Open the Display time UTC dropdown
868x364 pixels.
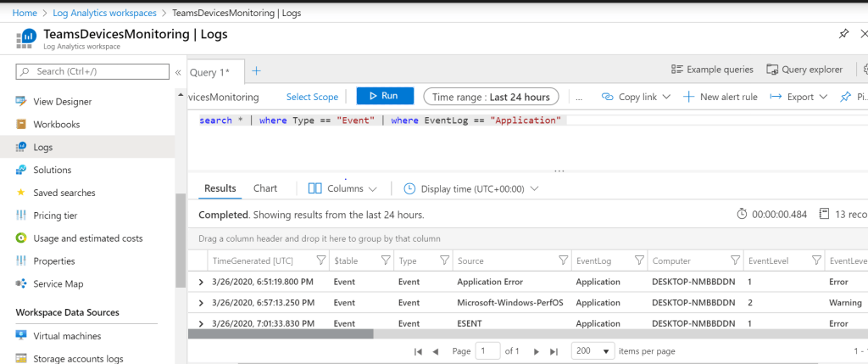471,188
